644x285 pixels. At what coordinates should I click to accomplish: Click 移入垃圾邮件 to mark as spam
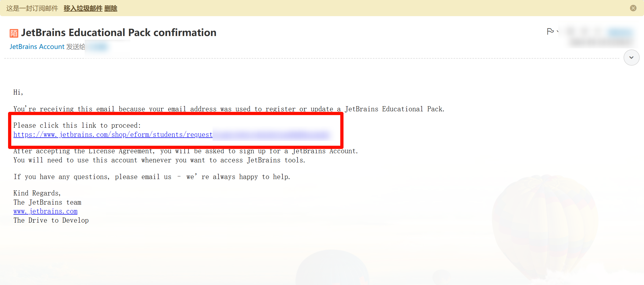[83, 8]
